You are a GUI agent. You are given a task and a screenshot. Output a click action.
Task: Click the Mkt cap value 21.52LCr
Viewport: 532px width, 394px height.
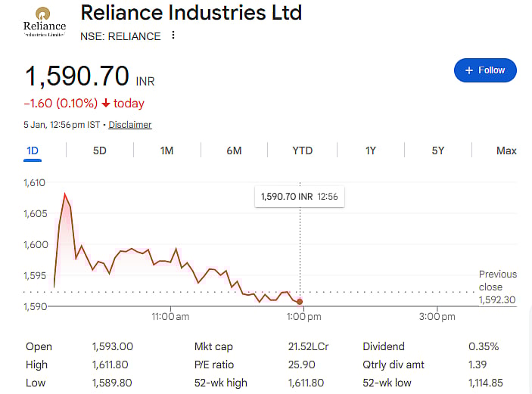[309, 346]
